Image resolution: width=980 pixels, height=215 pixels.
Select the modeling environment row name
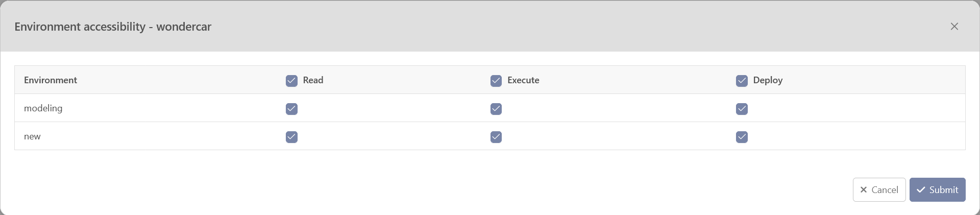(43, 108)
